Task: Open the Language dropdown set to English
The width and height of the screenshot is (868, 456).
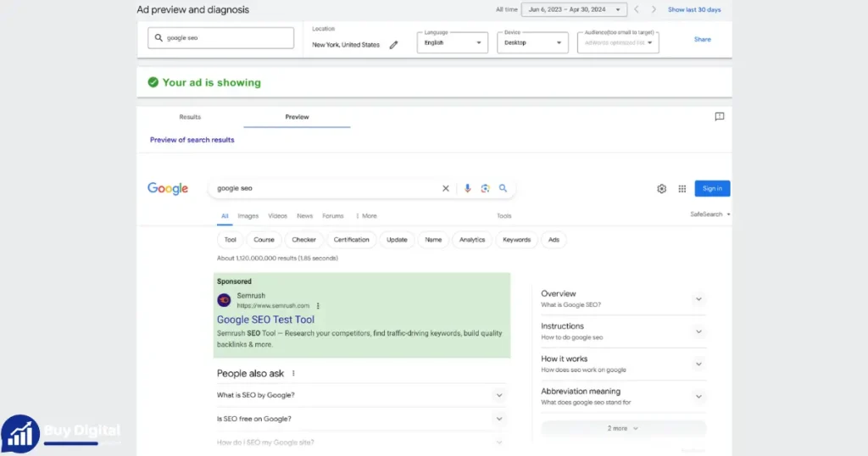Action: click(x=453, y=42)
